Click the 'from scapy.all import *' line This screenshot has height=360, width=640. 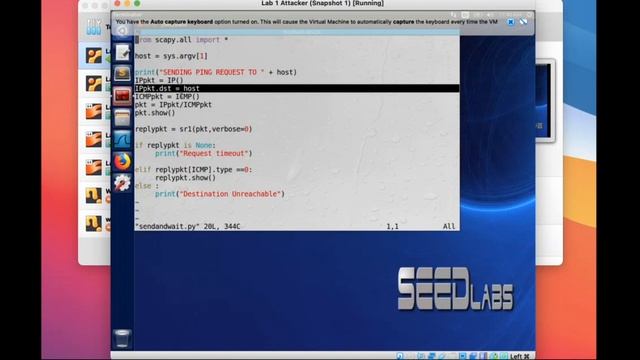(181, 40)
